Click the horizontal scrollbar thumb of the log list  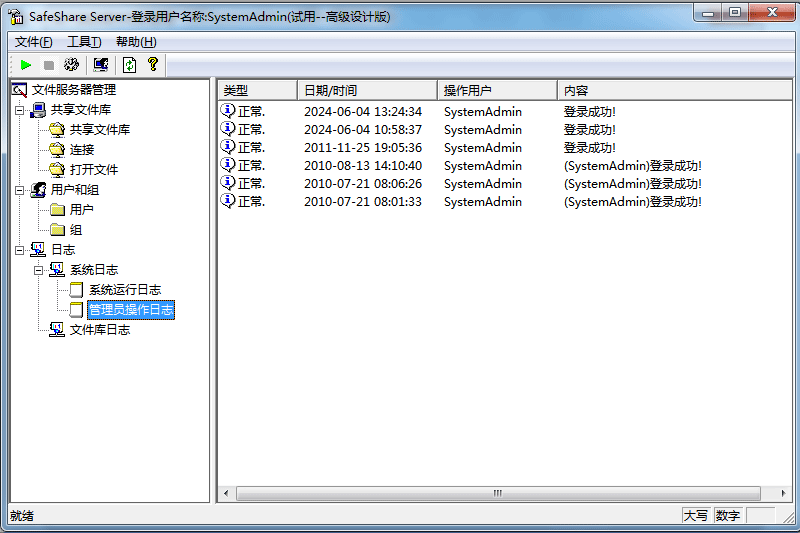(x=498, y=493)
